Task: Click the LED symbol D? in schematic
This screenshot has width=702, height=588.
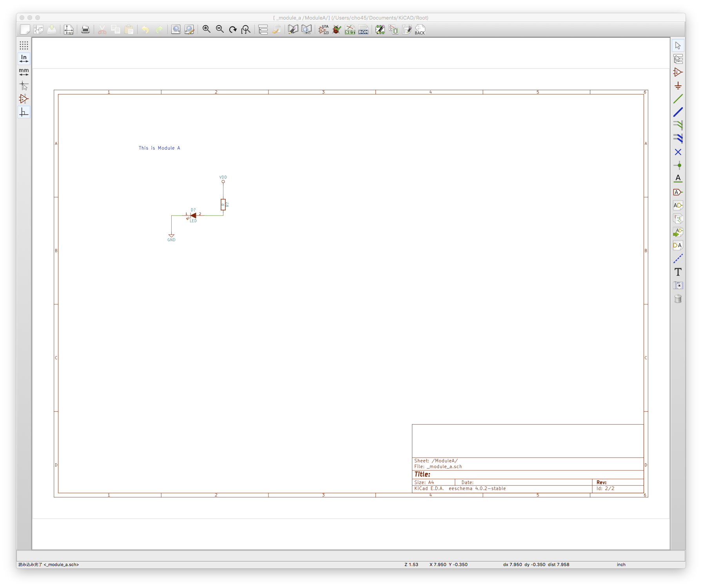Action: (x=193, y=215)
